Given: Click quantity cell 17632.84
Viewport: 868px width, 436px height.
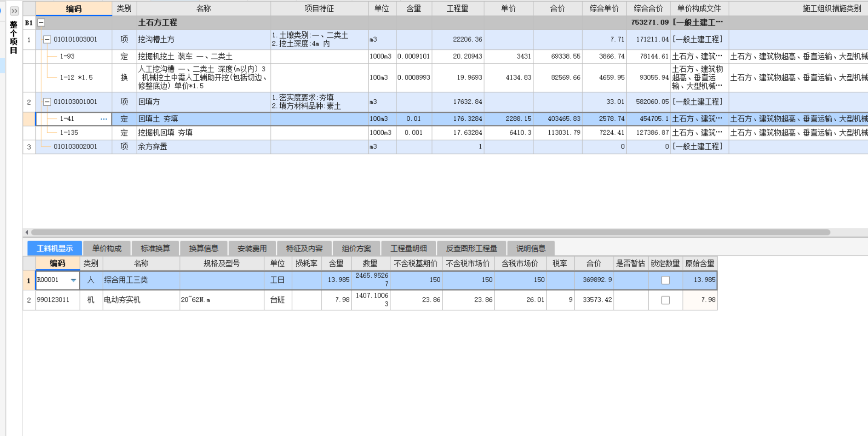Looking at the screenshot, I should coord(458,102).
